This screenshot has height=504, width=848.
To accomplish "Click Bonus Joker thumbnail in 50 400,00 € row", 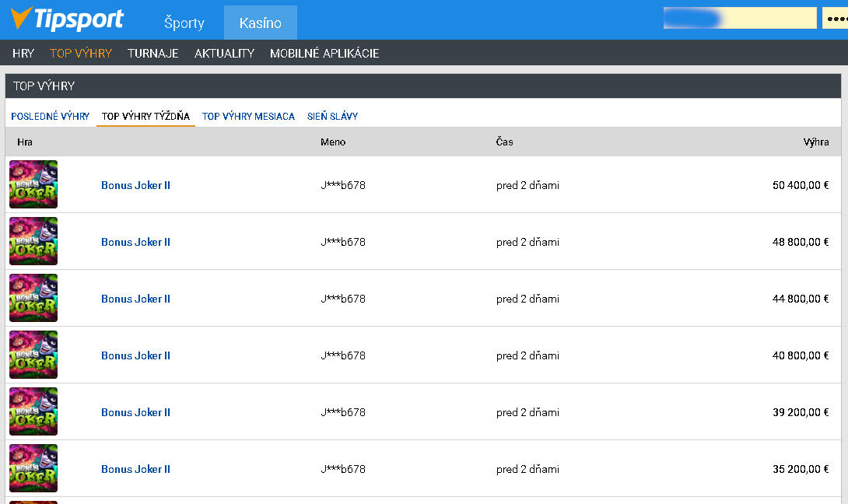I will point(33,184).
